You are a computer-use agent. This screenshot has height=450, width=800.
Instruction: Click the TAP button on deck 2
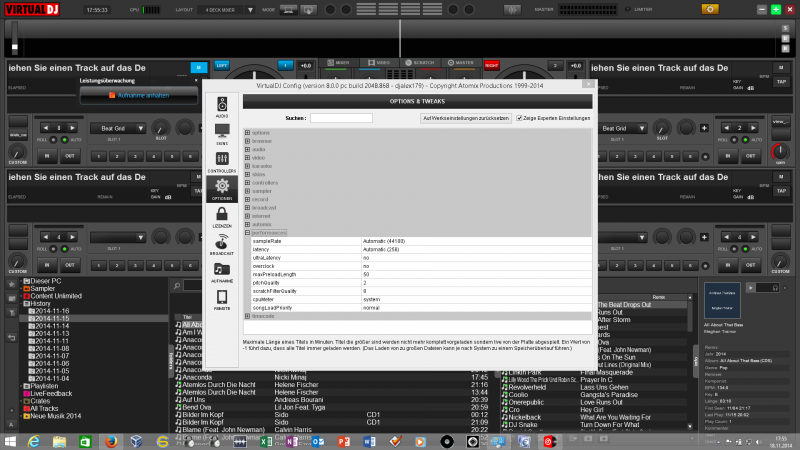[x=781, y=82]
